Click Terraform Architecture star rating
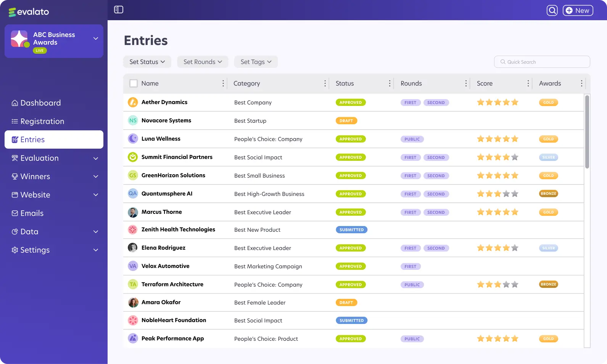The image size is (607, 364). tap(498, 284)
